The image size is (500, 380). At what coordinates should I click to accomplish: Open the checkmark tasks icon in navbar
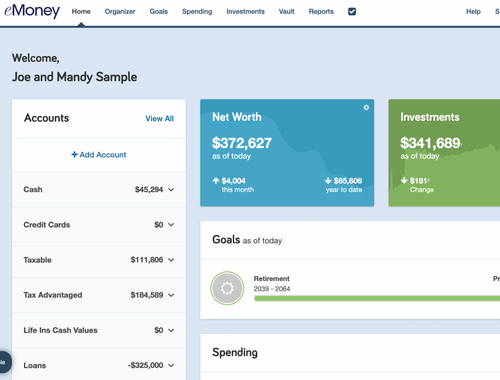[x=352, y=12]
